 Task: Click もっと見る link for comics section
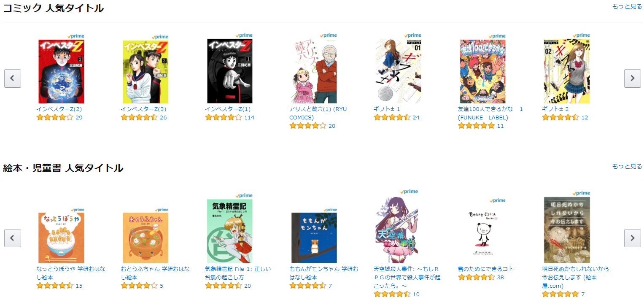[627, 6]
